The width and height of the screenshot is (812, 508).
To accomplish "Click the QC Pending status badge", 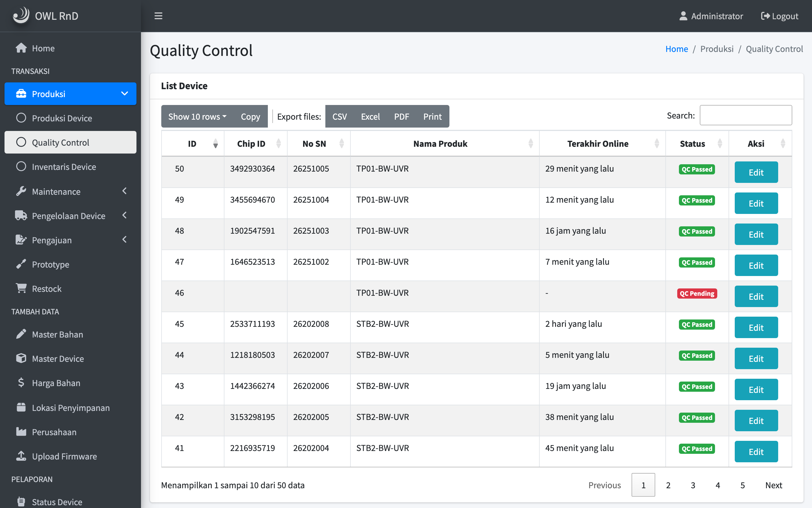I will (x=697, y=293).
